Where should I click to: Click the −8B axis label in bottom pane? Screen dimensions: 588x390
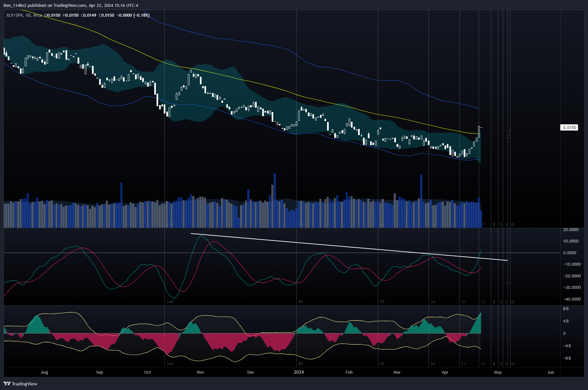(567, 358)
